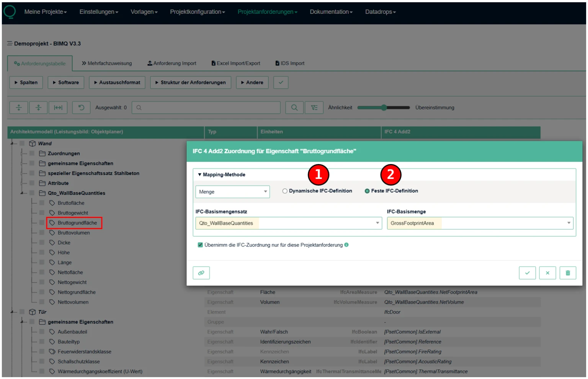Click the undo reset arrow icon

[x=81, y=107]
